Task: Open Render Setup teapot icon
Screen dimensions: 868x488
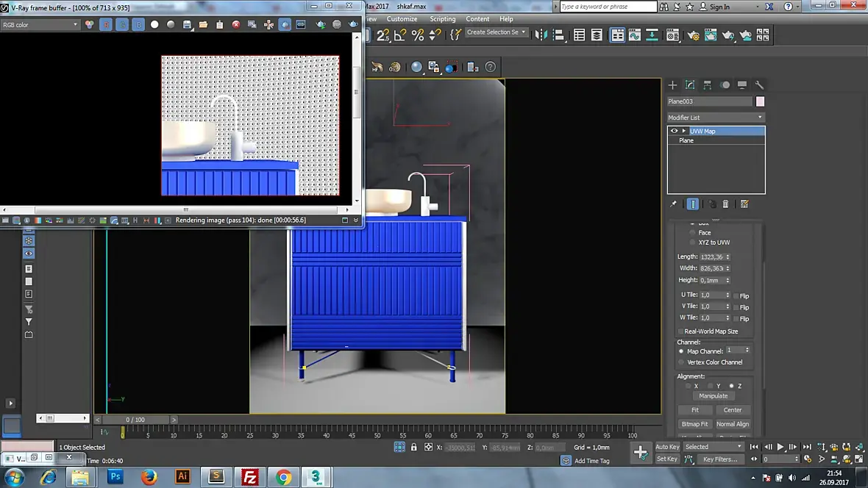Action: click(693, 35)
